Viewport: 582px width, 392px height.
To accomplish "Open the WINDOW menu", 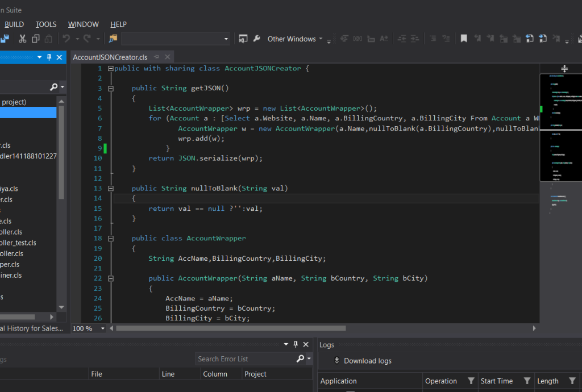I will (83, 24).
